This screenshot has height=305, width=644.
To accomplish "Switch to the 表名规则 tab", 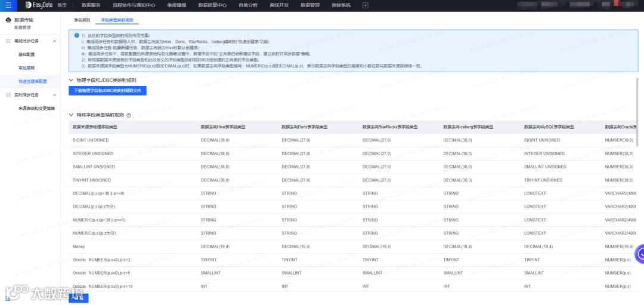I will [82, 20].
